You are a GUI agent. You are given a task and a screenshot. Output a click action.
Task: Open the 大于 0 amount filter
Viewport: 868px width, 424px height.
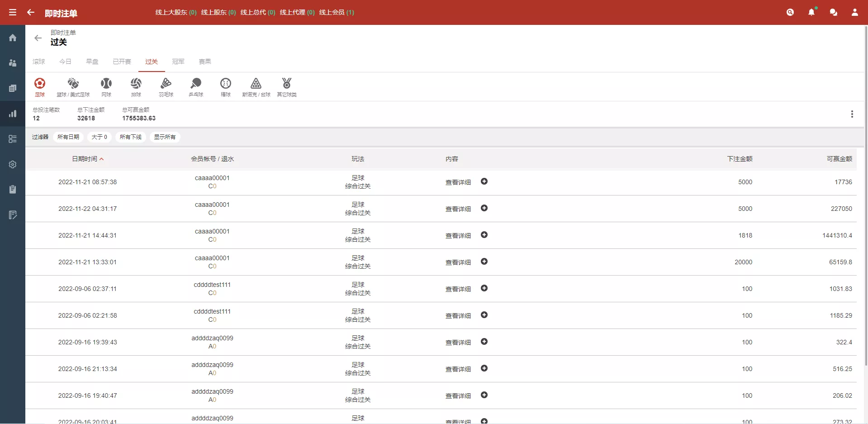point(100,137)
